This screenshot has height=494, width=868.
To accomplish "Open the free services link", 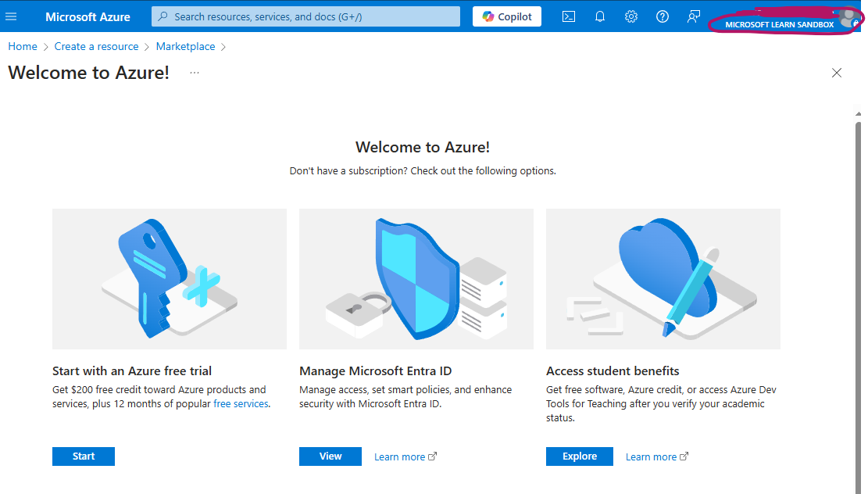I will coord(241,404).
